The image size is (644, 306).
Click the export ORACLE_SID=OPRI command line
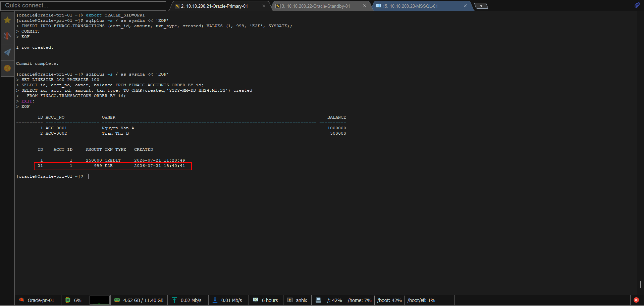[x=115, y=15]
